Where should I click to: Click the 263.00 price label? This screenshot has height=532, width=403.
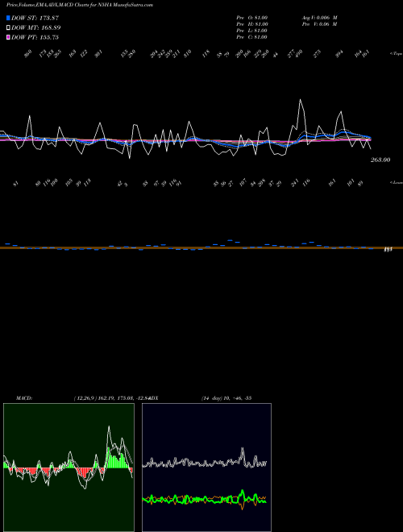[380, 160]
